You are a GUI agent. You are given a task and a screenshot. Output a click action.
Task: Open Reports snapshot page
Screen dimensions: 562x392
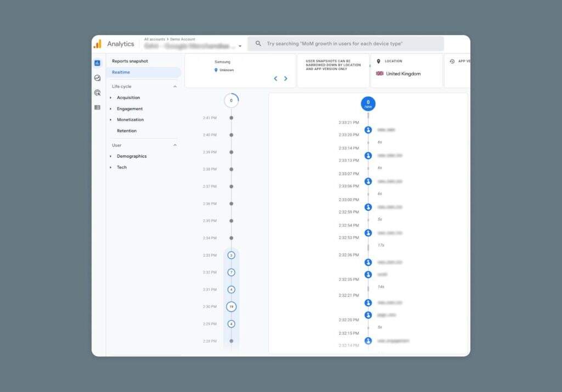coord(130,61)
